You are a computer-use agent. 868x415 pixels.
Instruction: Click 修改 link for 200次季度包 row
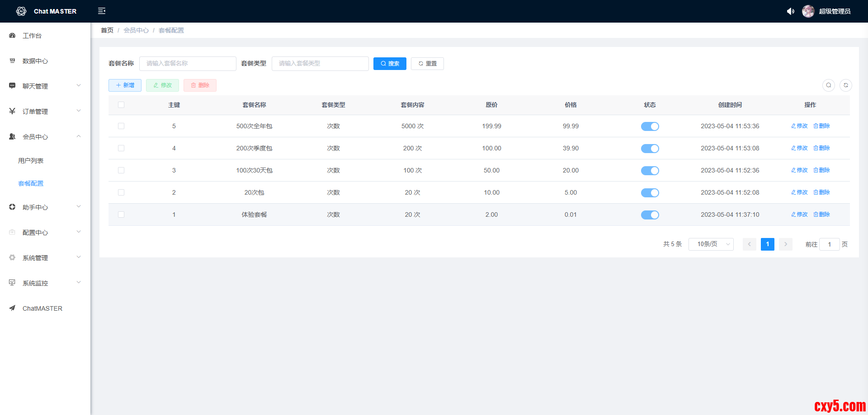click(799, 148)
